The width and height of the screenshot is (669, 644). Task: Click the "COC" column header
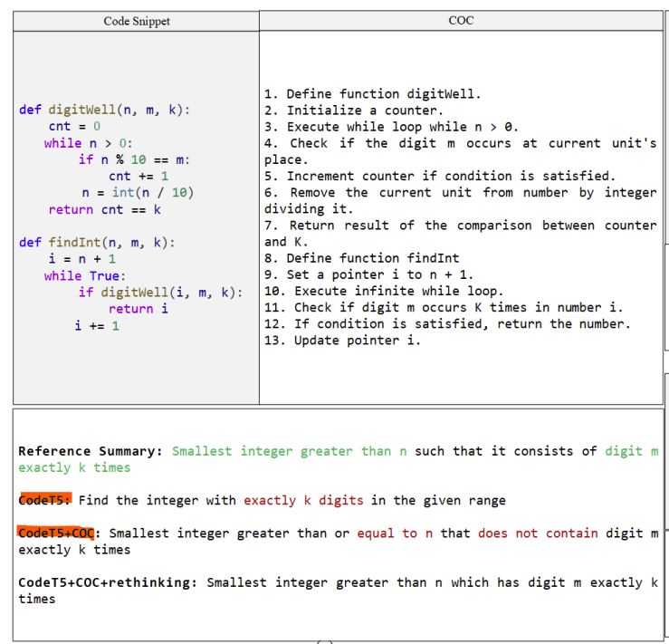point(461,20)
